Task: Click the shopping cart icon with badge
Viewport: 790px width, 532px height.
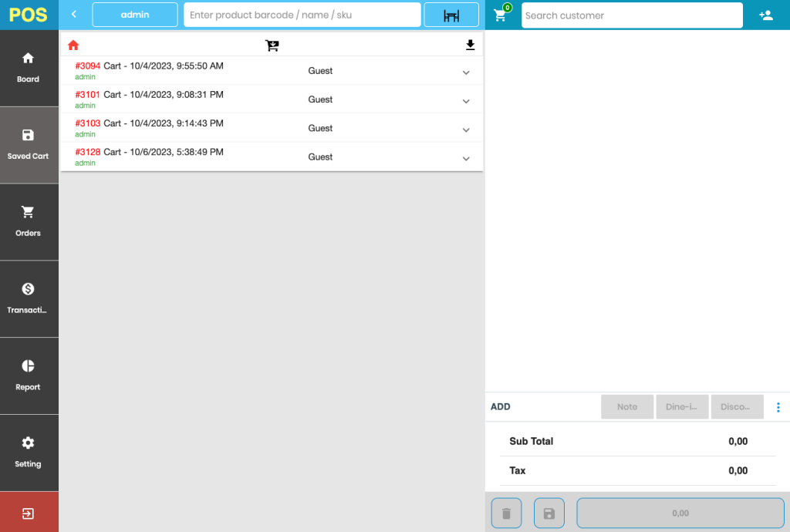Action: pyautogui.click(x=501, y=15)
